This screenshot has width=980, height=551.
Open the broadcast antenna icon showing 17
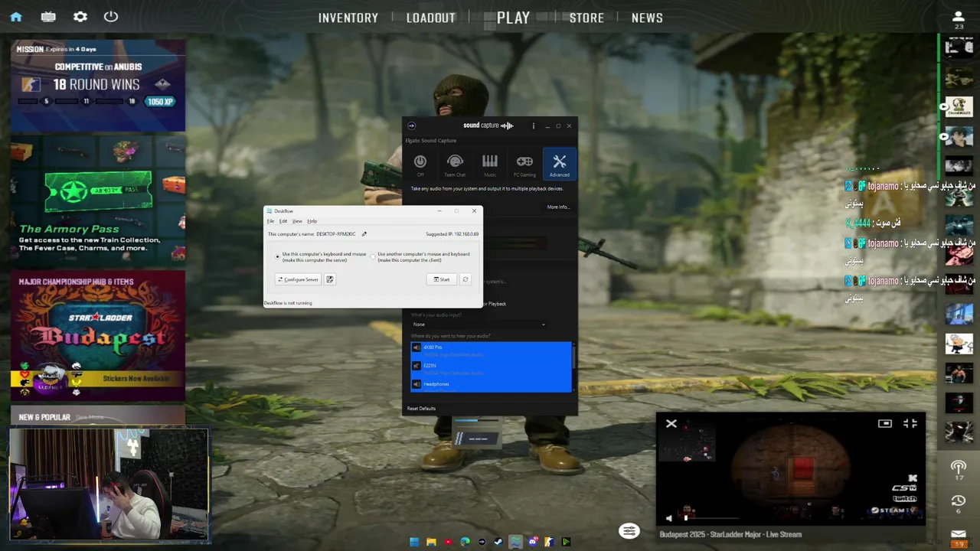959,470
